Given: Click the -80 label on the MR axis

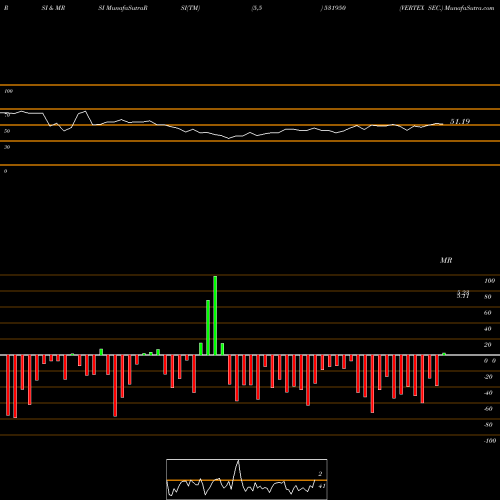Looking at the screenshot, I should coord(488,425).
